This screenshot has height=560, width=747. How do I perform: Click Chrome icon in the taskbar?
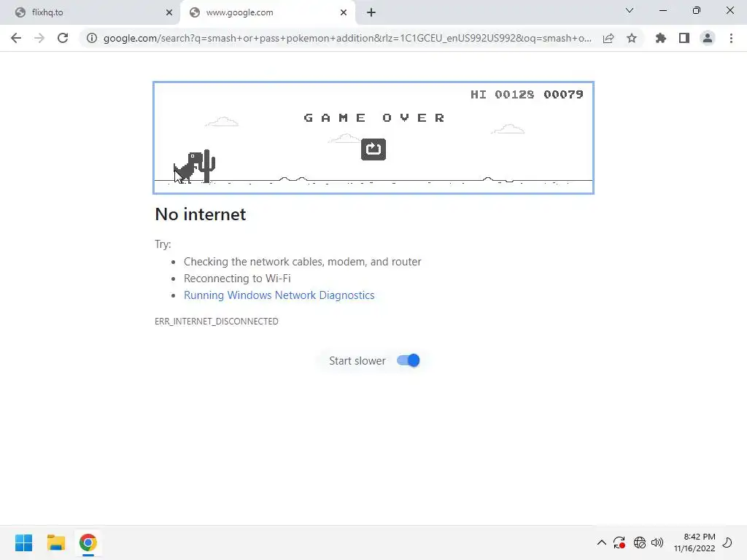(88, 542)
